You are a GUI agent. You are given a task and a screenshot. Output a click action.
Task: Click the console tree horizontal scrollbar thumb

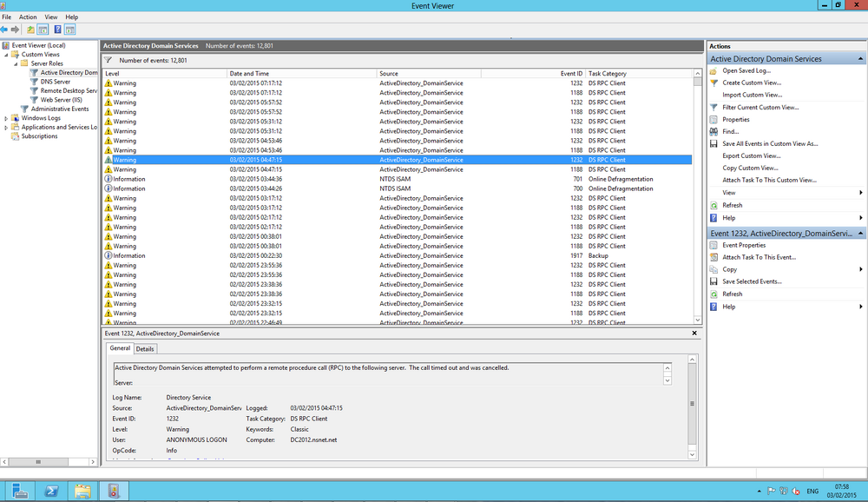tap(38, 461)
